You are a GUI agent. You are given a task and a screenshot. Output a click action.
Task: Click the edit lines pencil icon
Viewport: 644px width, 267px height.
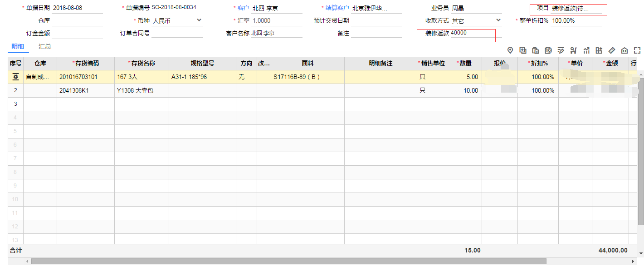click(x=561, y=50)
